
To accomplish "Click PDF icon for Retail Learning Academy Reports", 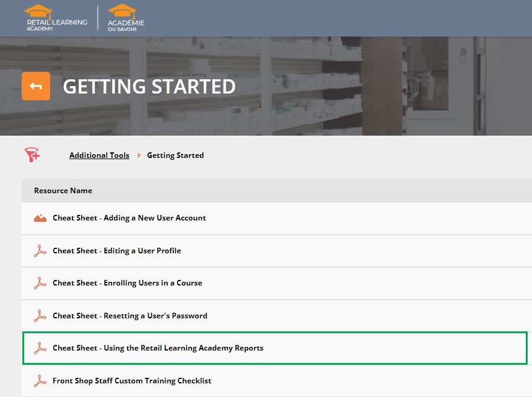I will click(40, 348).
